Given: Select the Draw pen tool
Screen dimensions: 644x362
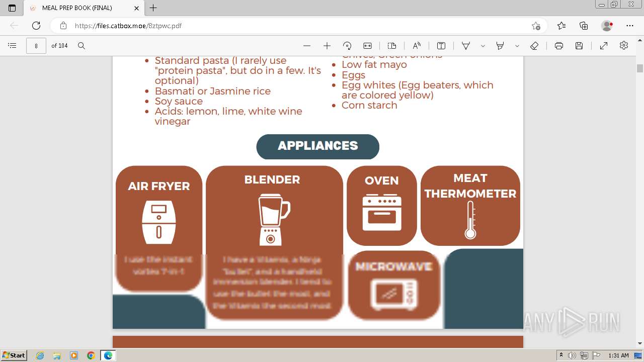Looking at the screenshot, I should click(466, 46).
